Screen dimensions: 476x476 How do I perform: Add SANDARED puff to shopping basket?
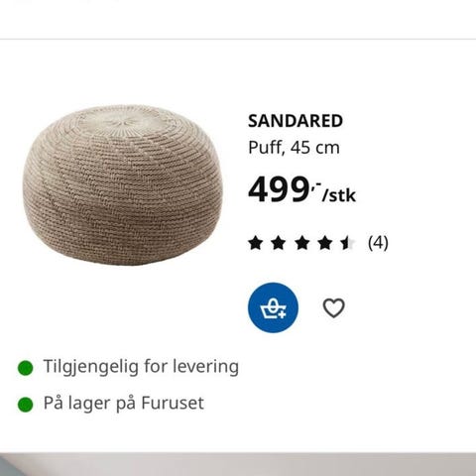pos(273,307)
